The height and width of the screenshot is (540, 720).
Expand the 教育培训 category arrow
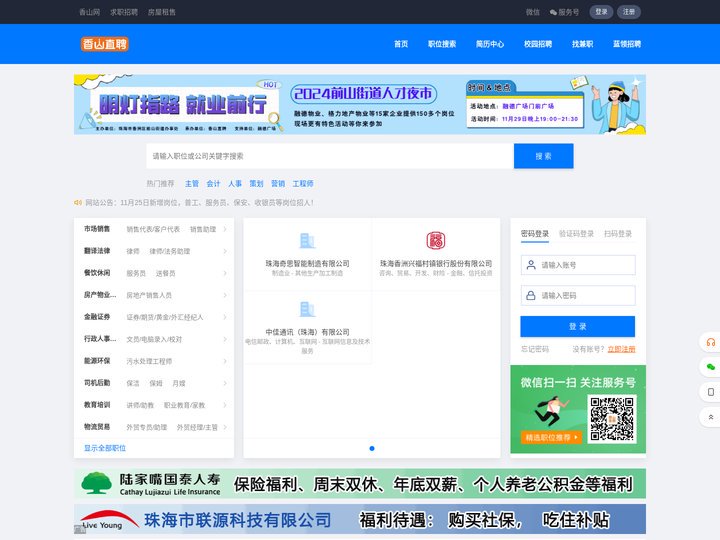pos(225,405)
